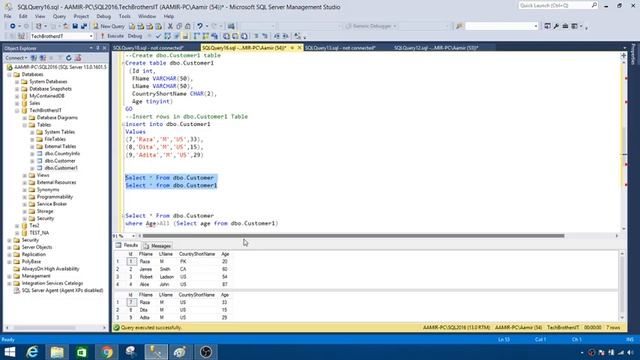The image size is (640, 360).
Task: Switch to the SQLQuery13.sql not connected tab
Action: pos(340,48)
